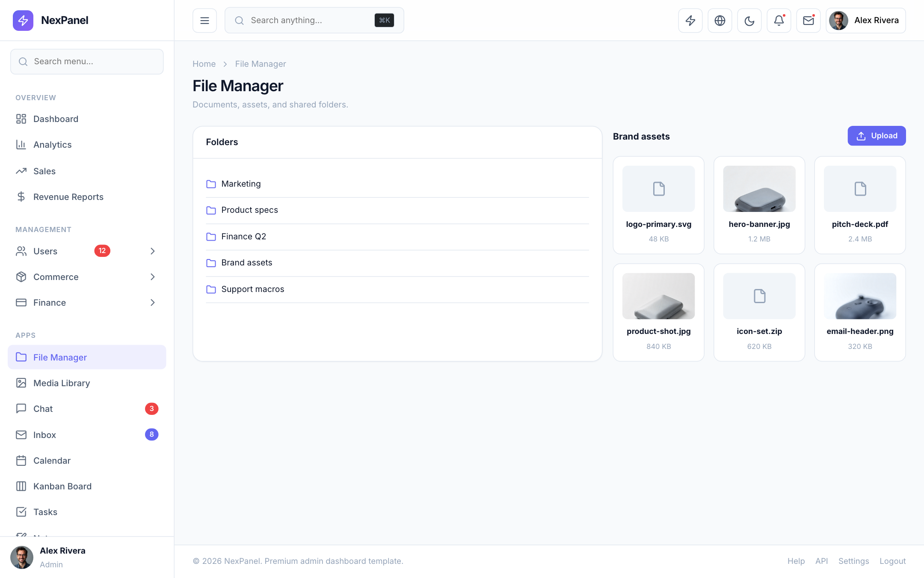
Task: Open the Product specs folder
Action: pos(397,210)
